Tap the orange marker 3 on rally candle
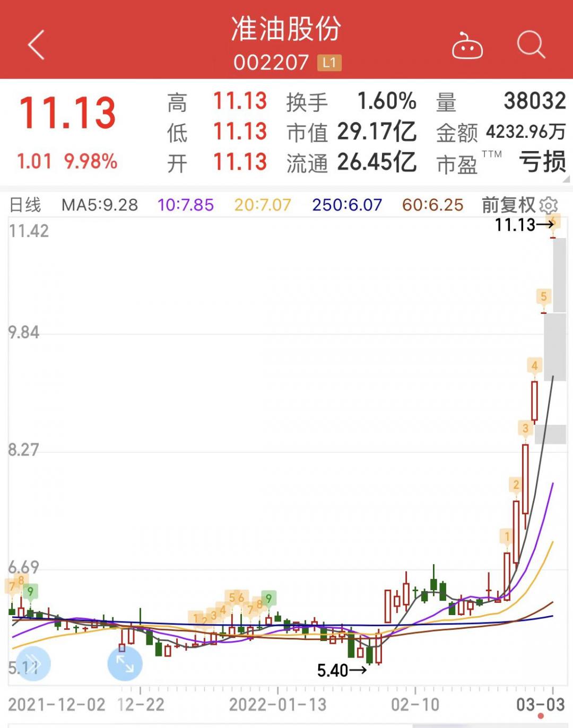Viewport: 573px width, 728px height. click(x=525, y=428)
